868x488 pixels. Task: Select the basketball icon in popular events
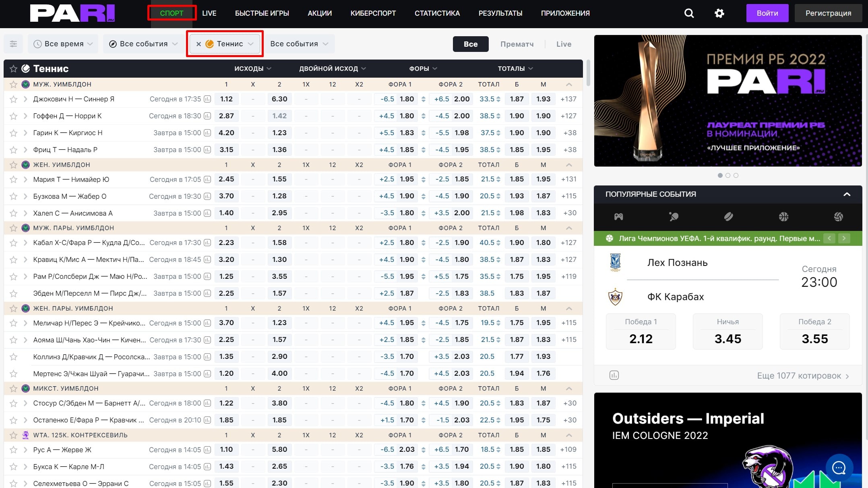(x=783, y=217)
